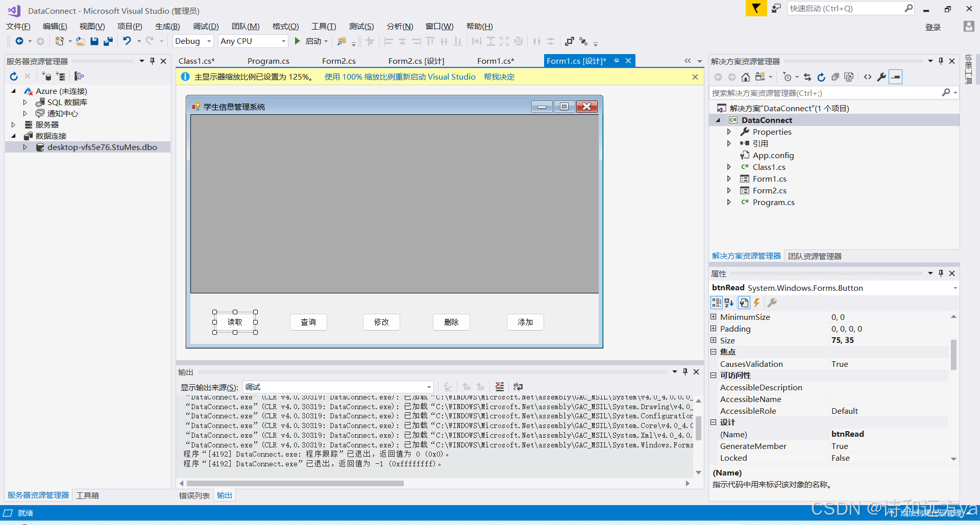Click the Tab Order toolbar icon

point(583,41)
